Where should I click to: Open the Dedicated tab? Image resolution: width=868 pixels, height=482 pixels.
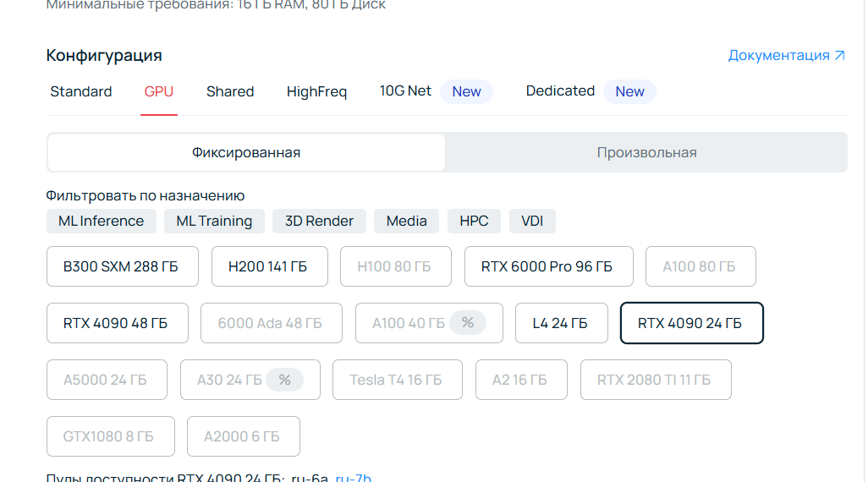click(x=560, y=90)
